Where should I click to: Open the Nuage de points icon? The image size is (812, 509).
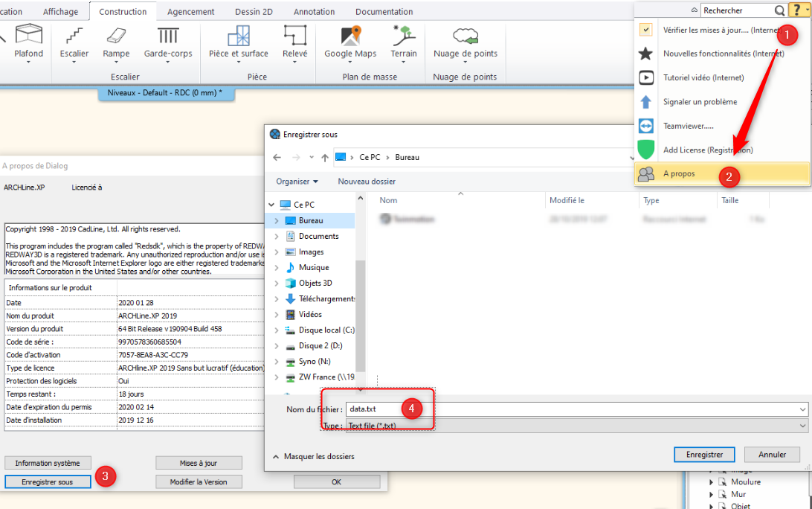465,36
